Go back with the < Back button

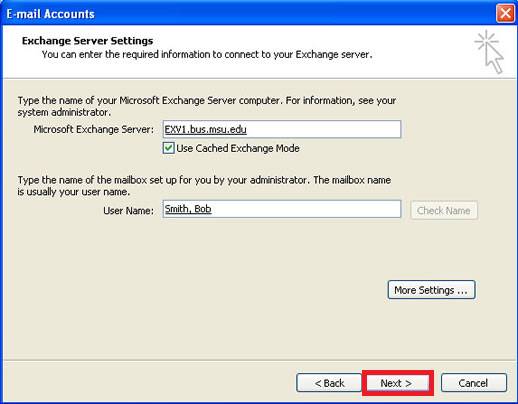329,383
